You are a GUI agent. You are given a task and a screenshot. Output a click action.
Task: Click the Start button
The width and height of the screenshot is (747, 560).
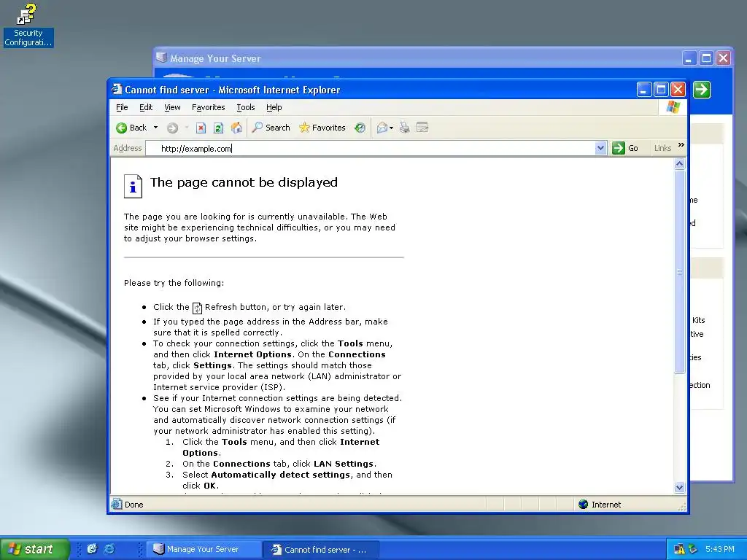coord(34,549)
